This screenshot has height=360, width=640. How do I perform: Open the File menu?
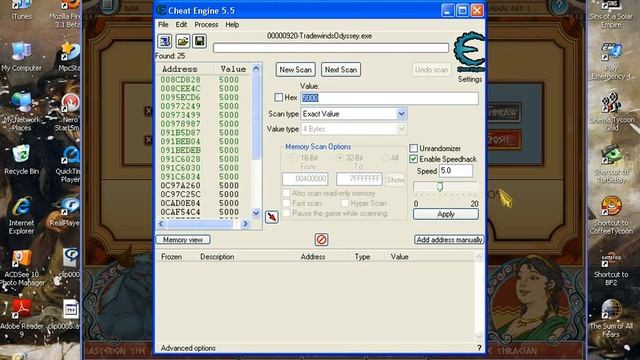[x=163, y=24]
